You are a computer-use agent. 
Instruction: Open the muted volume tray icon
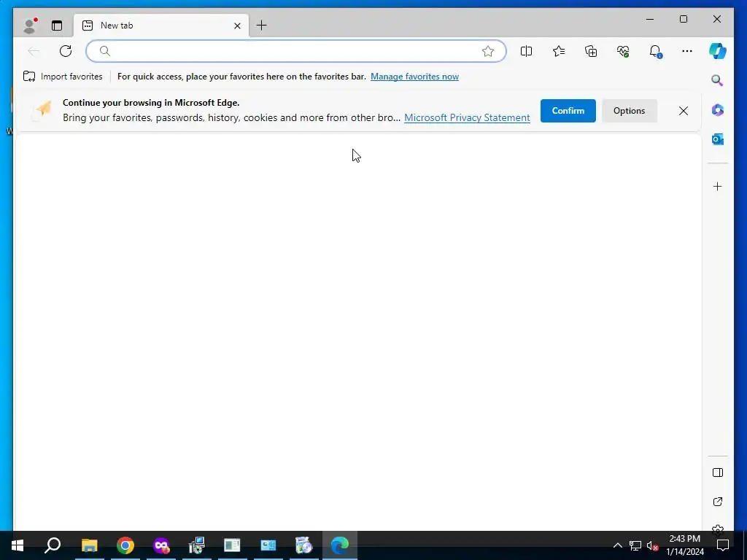652,545
